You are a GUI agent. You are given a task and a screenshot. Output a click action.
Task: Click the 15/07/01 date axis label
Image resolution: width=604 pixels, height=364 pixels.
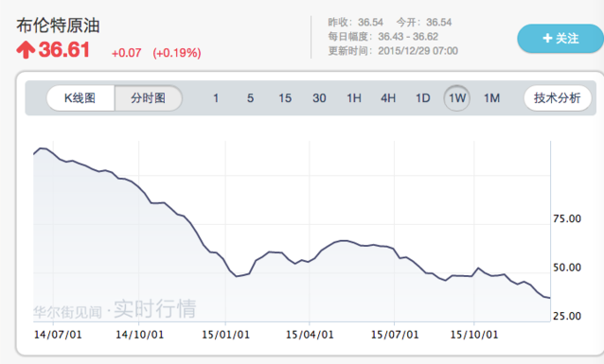395,335
